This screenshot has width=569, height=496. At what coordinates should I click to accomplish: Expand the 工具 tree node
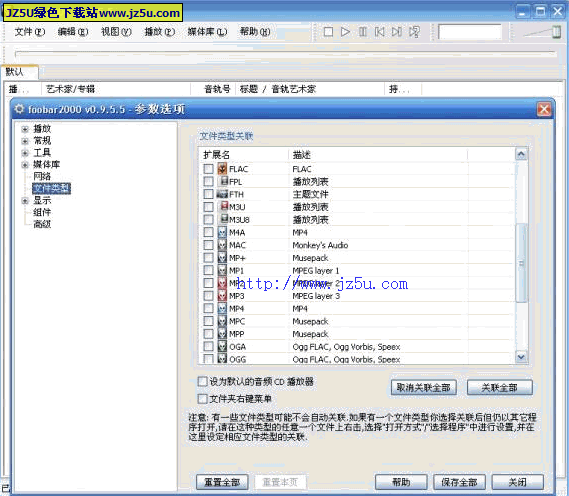pos(25,153)
